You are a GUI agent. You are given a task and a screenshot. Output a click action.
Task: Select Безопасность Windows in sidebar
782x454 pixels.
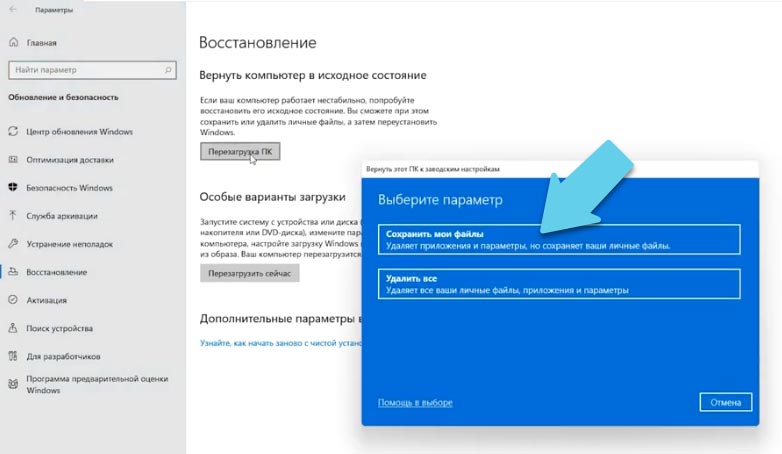coord(69,188)
